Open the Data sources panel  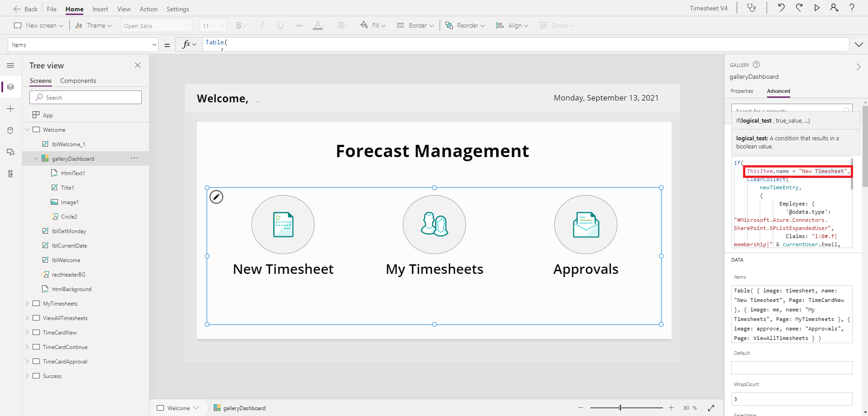coord(10,130)
